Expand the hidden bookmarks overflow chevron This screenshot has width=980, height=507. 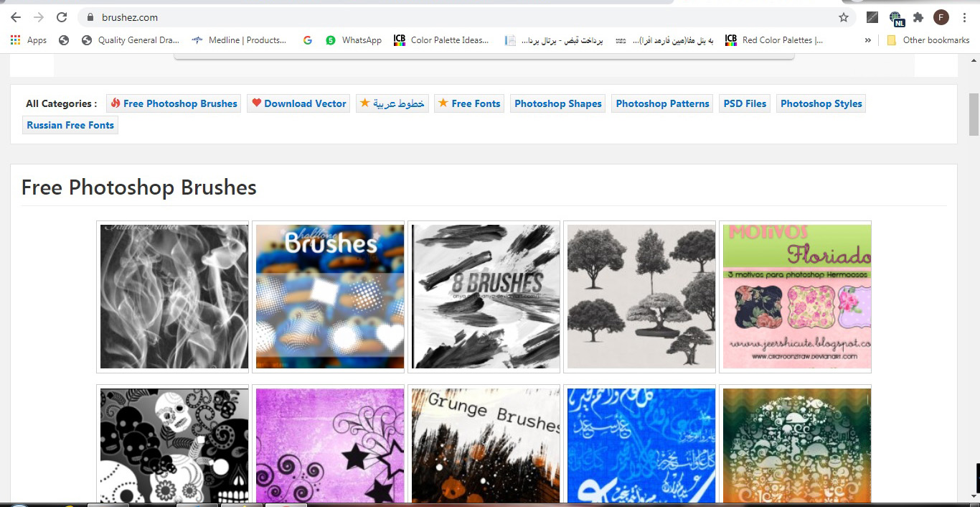(868, 40)
